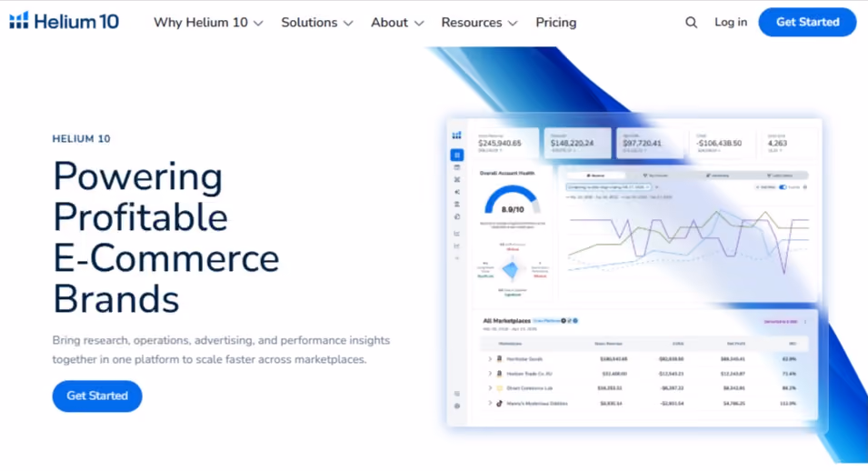Image resolution: width=868 pixels, height=471 pixels.
Task: Click the small 'HELIUM 10' label above headline
Action: click(82, 138)
